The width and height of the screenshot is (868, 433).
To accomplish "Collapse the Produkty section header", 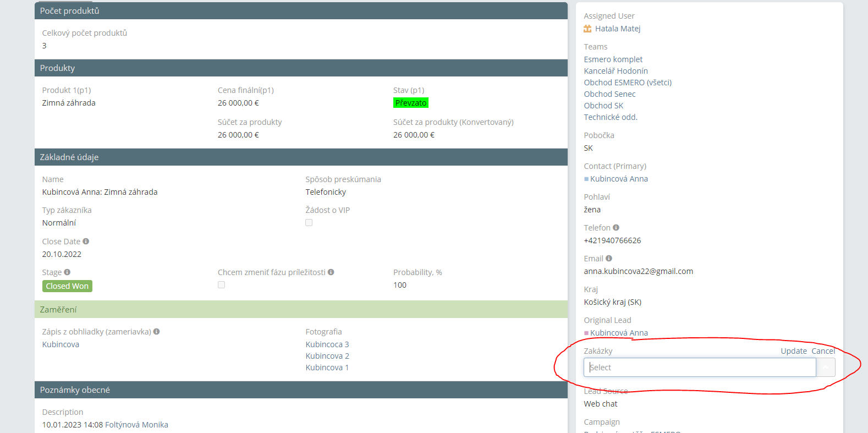I will (x=301, y=68).
